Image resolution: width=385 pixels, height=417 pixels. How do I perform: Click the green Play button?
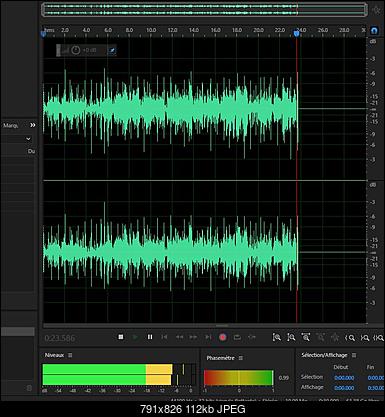coord(135,337)
